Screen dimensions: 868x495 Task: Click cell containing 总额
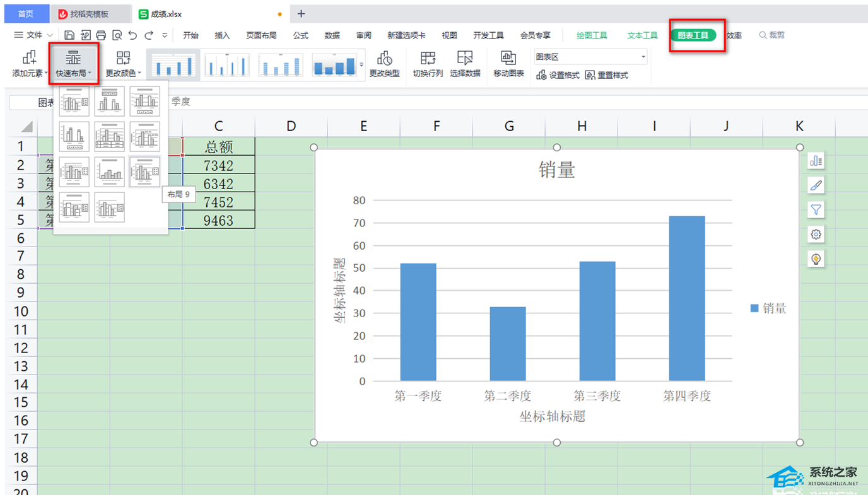[x=219, y=147]
